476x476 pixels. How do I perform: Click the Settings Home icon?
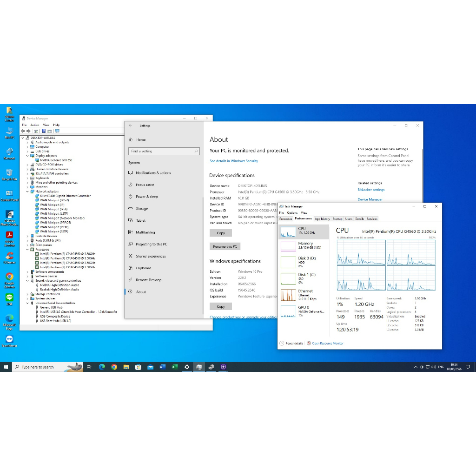coord(131,139)
